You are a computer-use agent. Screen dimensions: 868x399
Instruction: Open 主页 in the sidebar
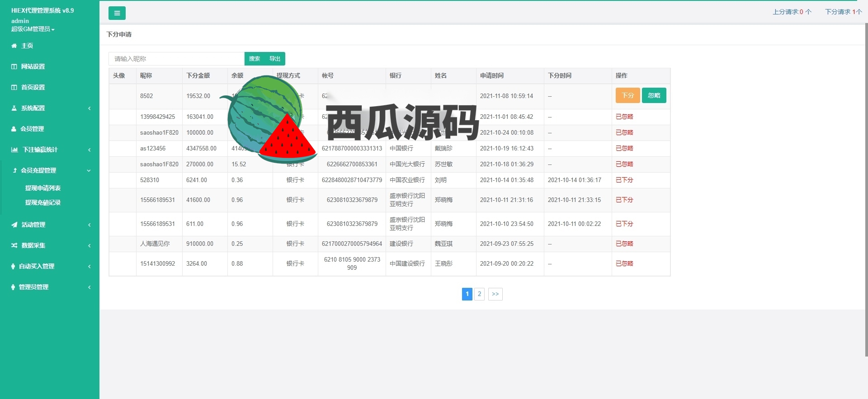pyautogui.click(x=27, y=46)
